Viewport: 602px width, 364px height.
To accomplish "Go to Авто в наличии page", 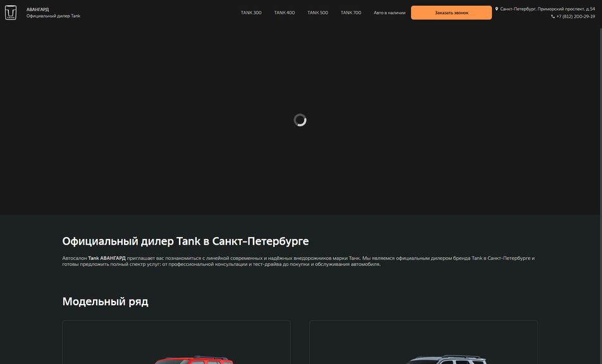I will 390,13.
